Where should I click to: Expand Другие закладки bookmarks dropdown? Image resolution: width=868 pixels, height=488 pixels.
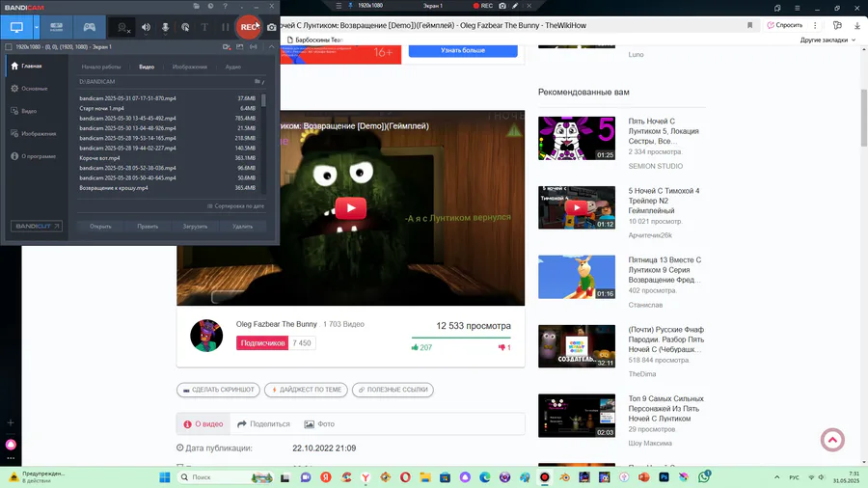[827, 40]
